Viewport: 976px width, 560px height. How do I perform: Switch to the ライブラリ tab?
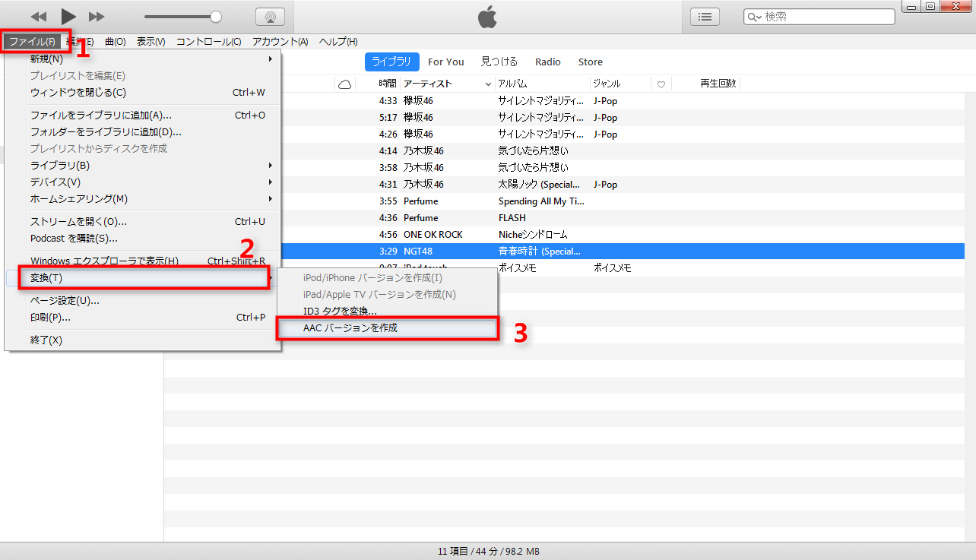click(391, 62)
